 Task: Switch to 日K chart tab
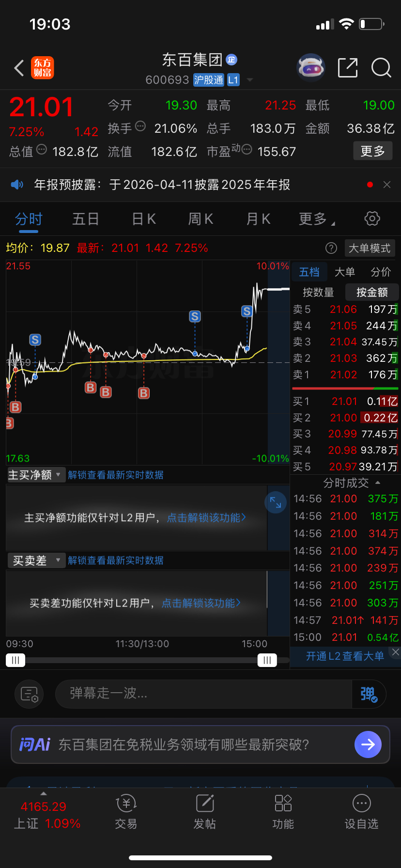[x=144, y=219]
